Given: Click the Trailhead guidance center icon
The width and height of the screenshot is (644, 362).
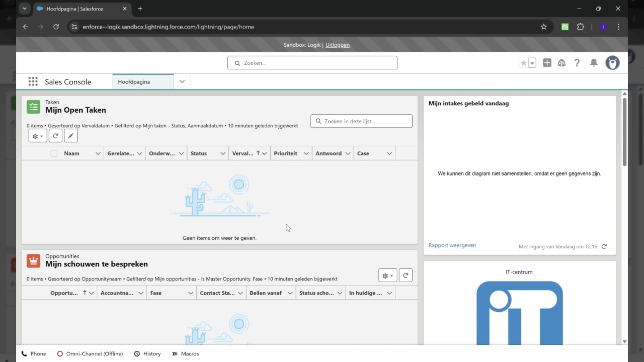Looking at the screenshot, I should click(561, 63).
